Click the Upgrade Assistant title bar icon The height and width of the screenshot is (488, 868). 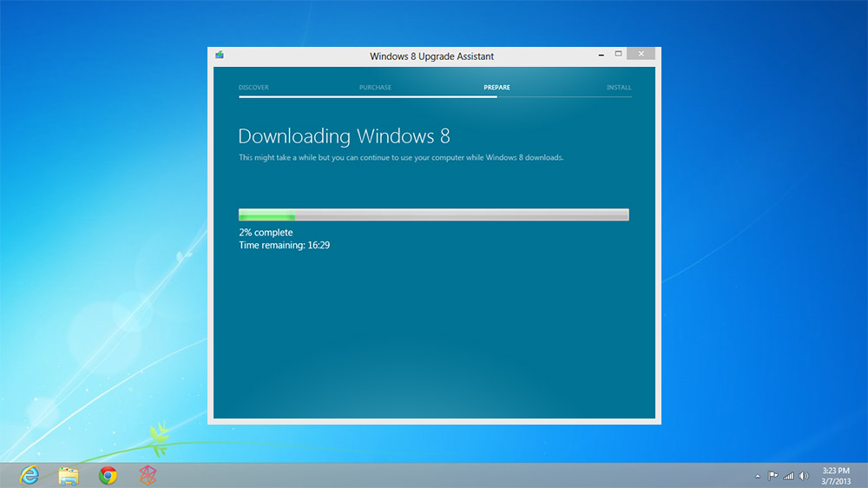coord(220,55)
